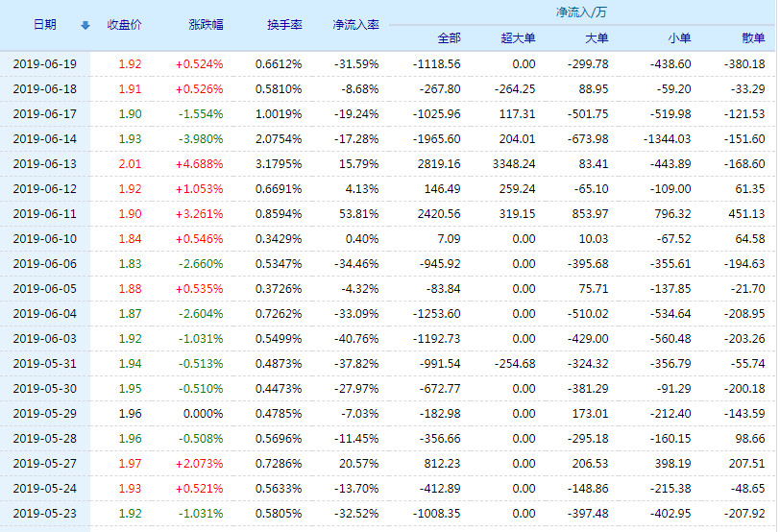Select the 净流入/万 group header
The image size is (780, 532).
(581, 12)
